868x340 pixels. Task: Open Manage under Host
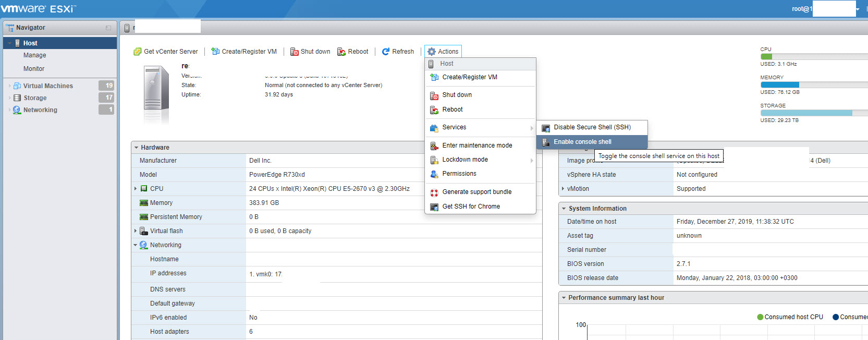coord(34,55)
